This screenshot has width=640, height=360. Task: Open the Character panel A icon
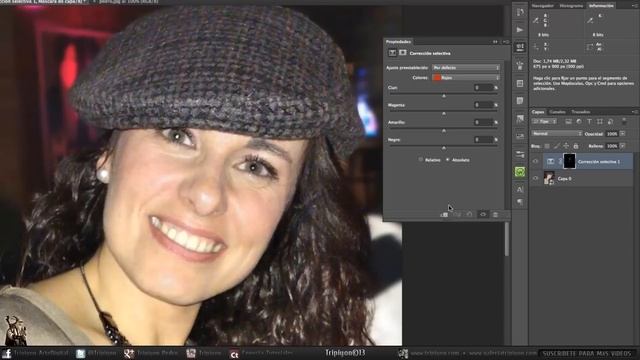tap(520, 189)
